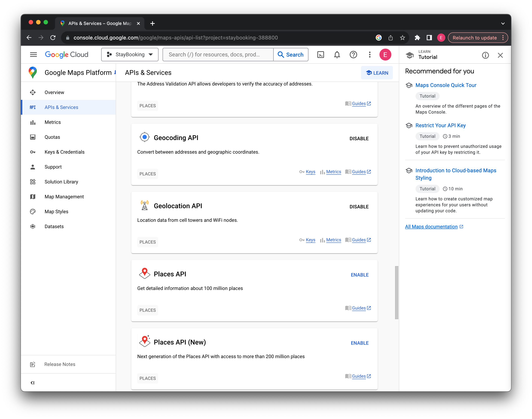Select Keys & Credentials in sidebar
The height and width of the screenshot is (419, 532).
tap(64, 152)
